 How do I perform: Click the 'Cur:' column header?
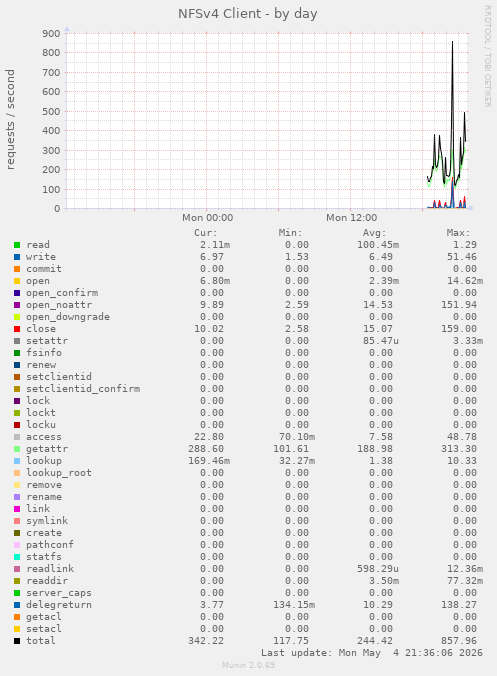[206, 233]
